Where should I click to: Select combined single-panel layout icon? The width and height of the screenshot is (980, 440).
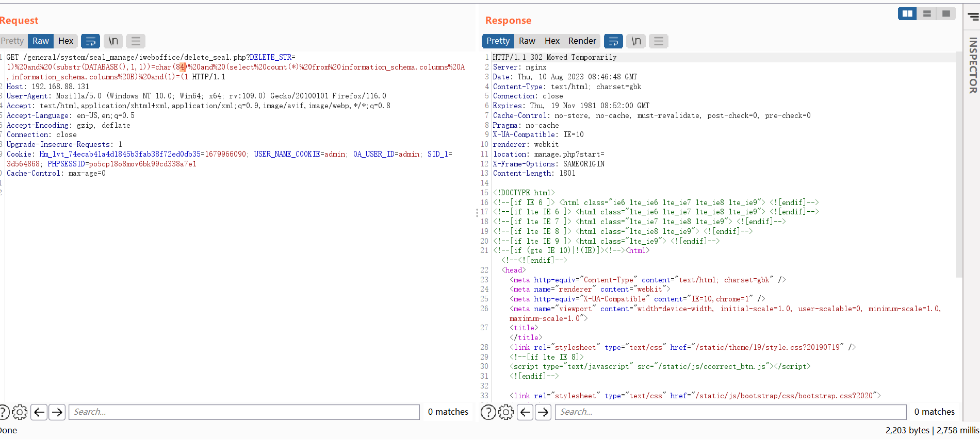click(x=946, y=13)
